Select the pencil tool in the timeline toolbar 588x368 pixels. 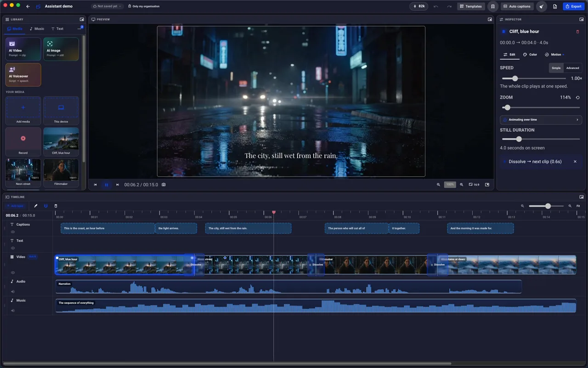pyautogui.click(x=36, y=206)
